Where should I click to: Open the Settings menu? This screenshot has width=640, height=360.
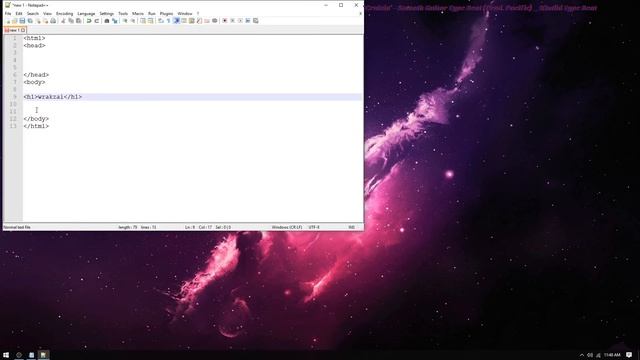(107, 13)
